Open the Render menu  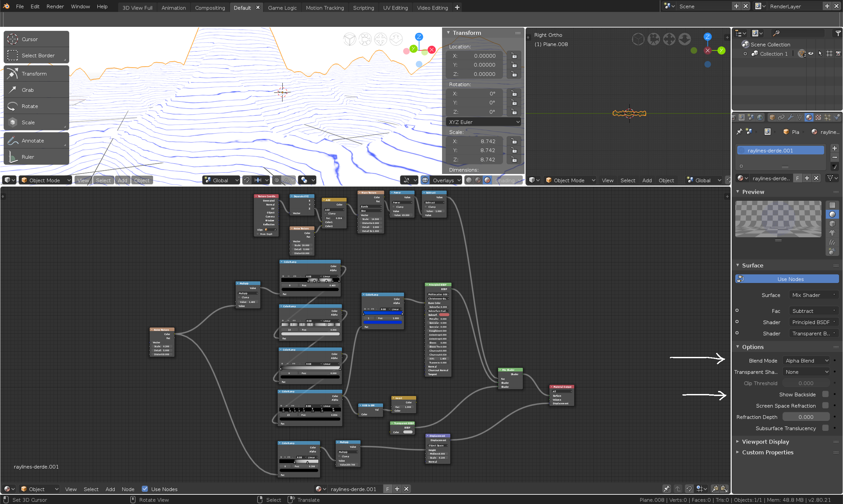pyautogui.click(x=55, y=6)
